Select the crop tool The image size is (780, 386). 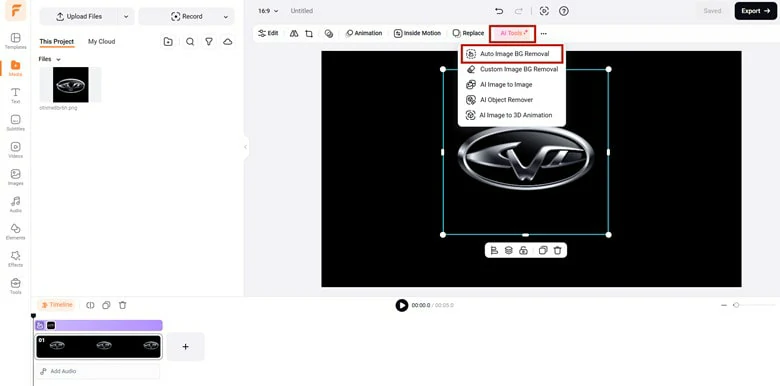(309, 33)
